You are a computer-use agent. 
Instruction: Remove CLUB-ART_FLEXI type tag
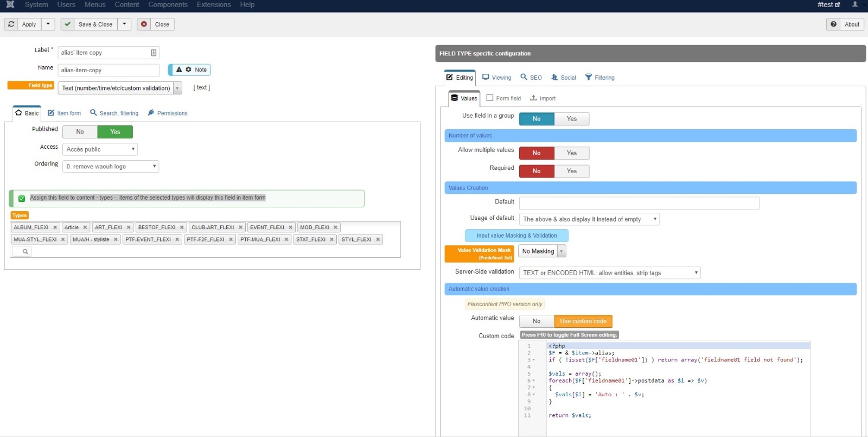(240, 227)
